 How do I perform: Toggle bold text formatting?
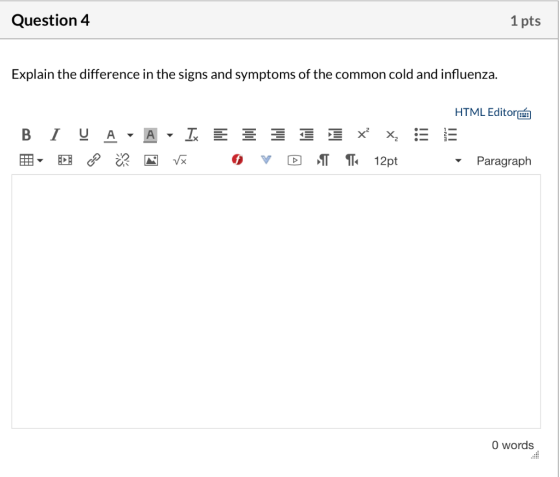[x=26, y=135]
